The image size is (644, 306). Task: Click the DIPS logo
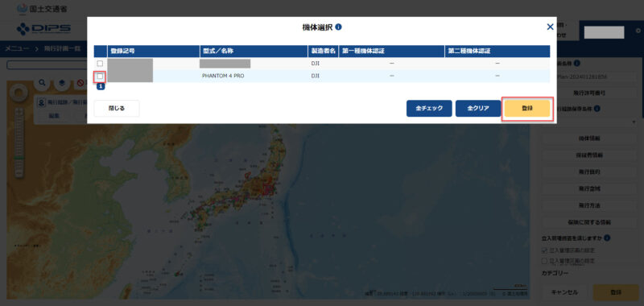[x=44, y=29]
